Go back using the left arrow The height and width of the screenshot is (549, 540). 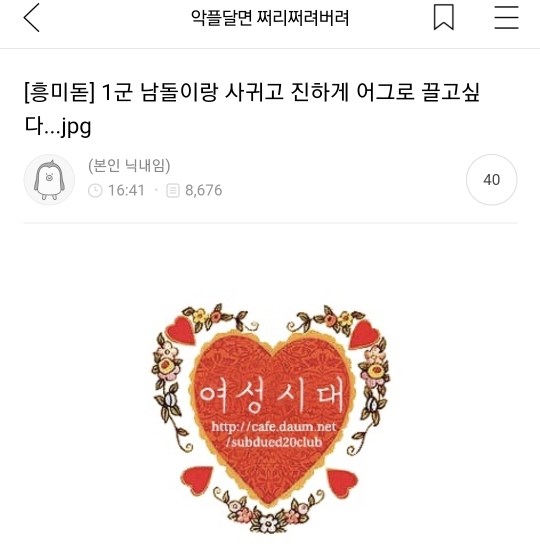[x=32, y=18]
